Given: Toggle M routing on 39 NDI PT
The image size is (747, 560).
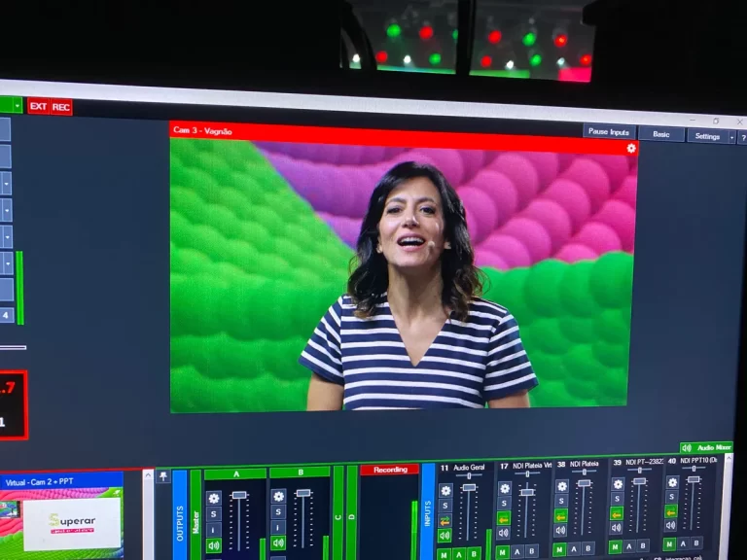Looking at the screenshot, I should [x=615, y=547].
